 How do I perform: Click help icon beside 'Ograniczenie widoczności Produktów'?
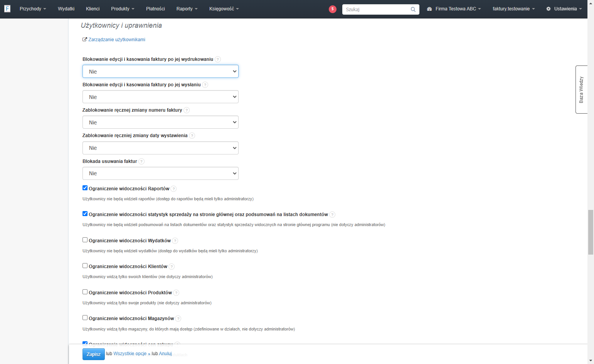point(176,293)
